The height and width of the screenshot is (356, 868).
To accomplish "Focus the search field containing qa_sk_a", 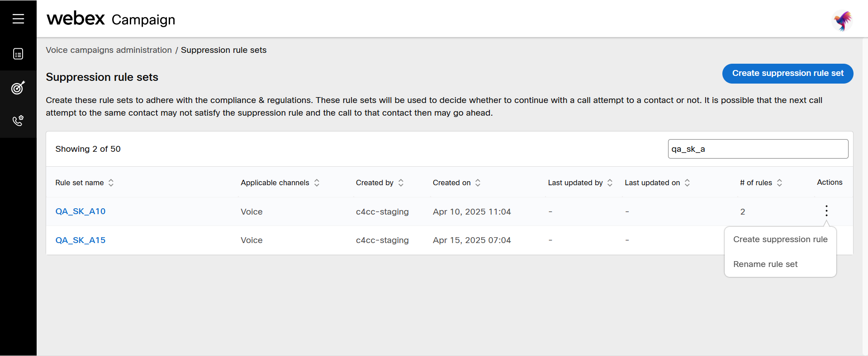I will coord(758,149).
